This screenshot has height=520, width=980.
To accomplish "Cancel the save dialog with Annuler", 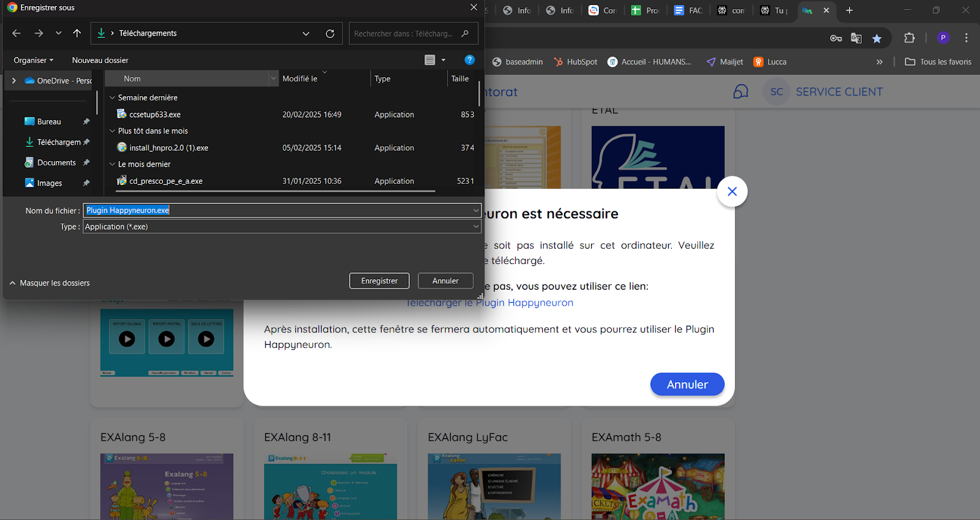I will 445,281.
